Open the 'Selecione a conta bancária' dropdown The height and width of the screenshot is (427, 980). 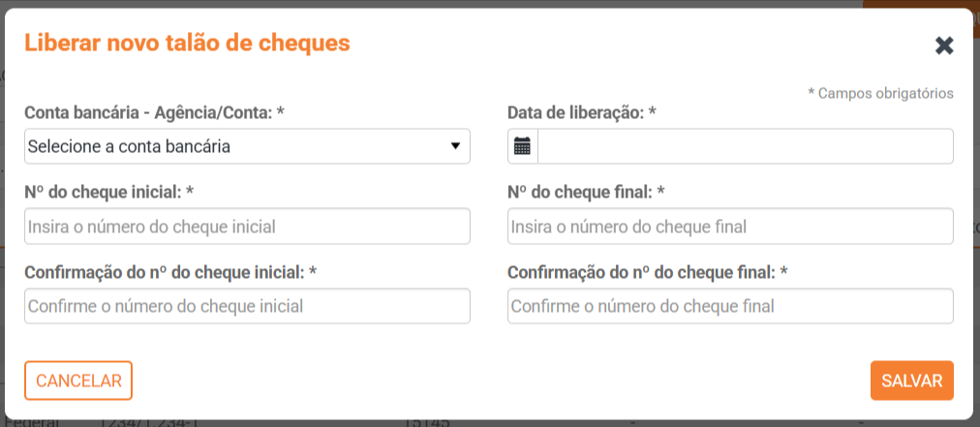coord(247,146)
